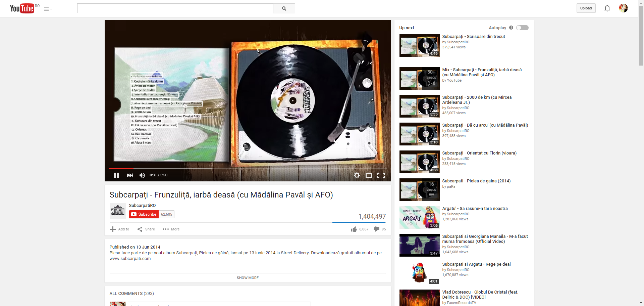Open M-a facut muma frumoasa title
This screenshot has height=306, width=644.
(485, 239)
